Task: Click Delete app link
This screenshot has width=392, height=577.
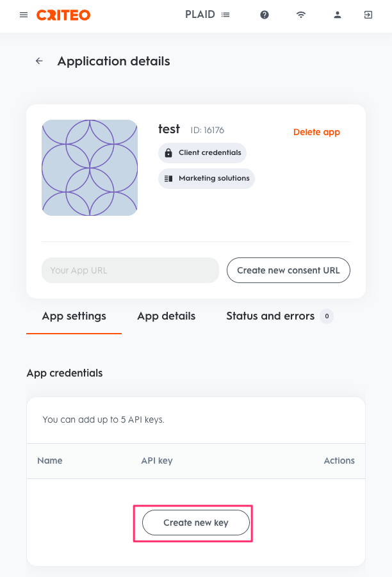Action: tap(316, 132)
